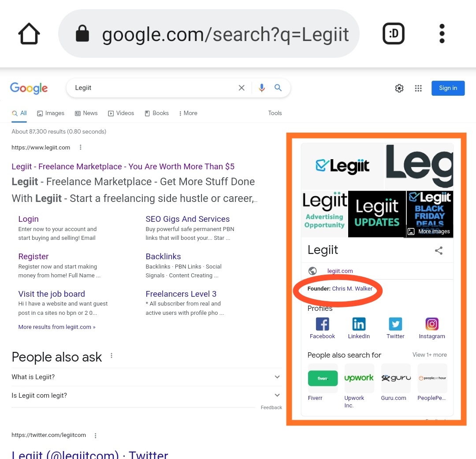Open the Google apps grid

click(x=418, y=88)
